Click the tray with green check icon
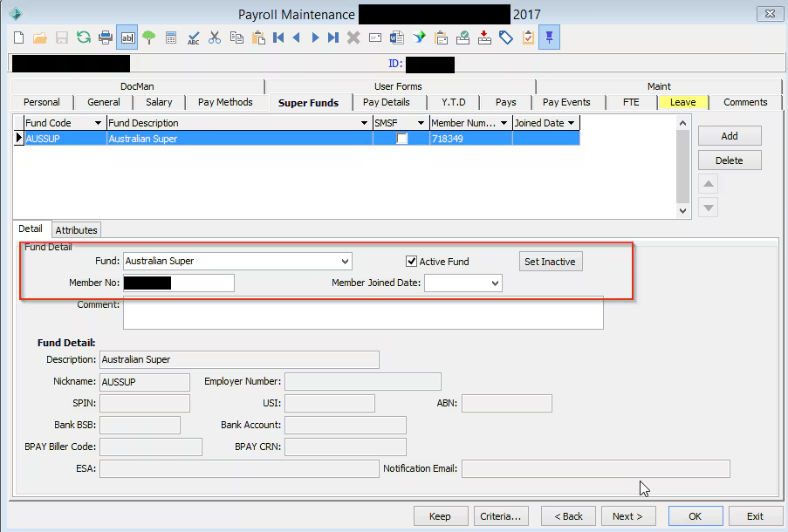The height and width of the screenshot is (532, 788). click(463, 38)
